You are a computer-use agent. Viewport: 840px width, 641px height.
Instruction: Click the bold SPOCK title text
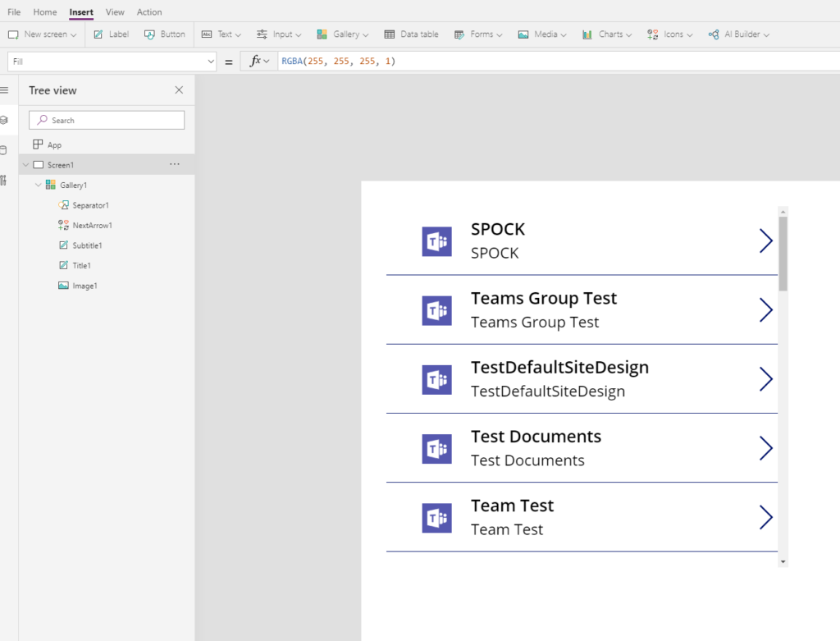click(x=498, y=229)
